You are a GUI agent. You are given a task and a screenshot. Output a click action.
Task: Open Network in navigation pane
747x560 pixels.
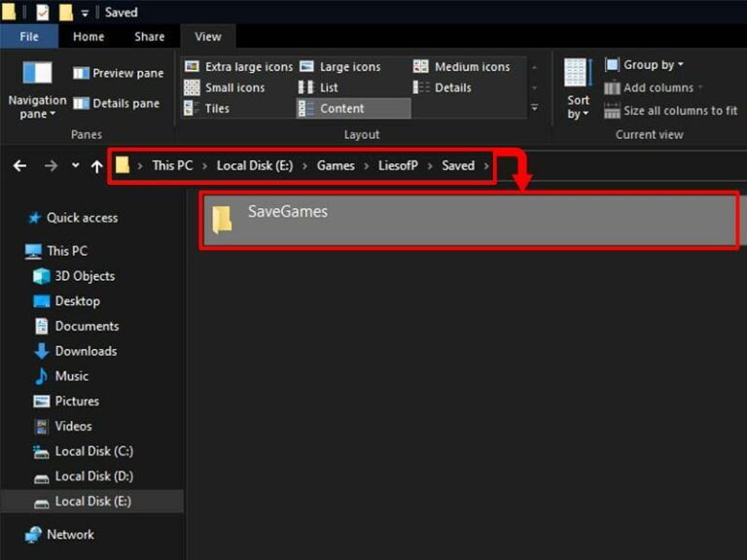(x=60, y=535)
